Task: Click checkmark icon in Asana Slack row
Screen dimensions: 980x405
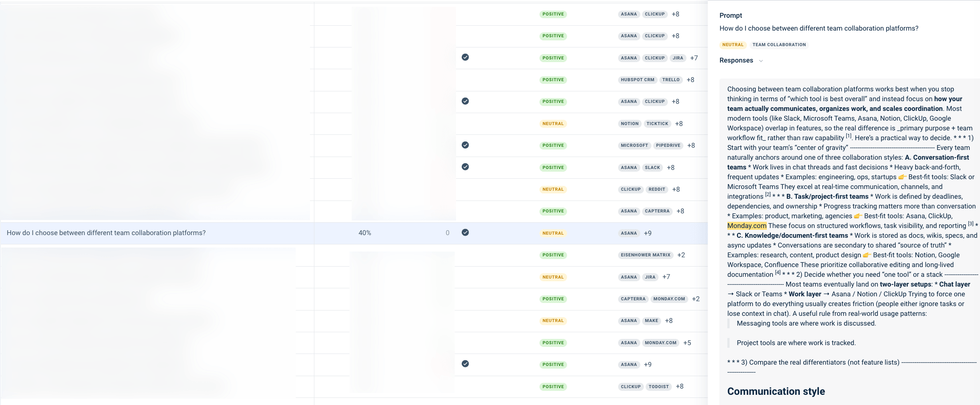Action: 465,167
